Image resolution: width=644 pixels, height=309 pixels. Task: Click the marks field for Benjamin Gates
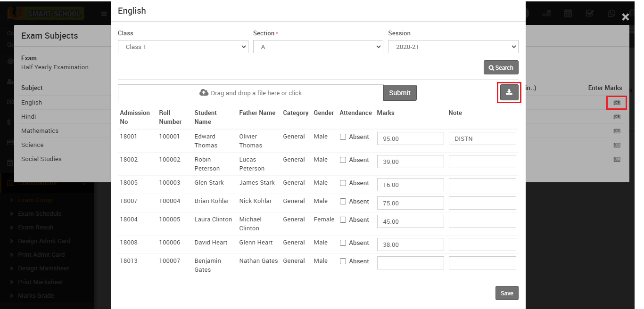coord(410,263)
